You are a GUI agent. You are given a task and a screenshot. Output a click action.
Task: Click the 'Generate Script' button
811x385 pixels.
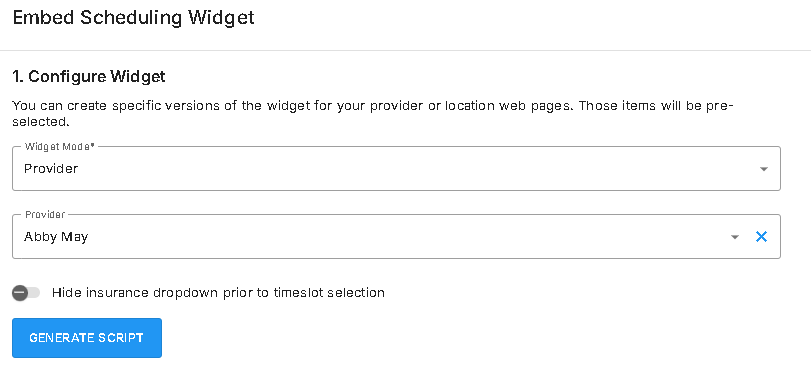87,338
